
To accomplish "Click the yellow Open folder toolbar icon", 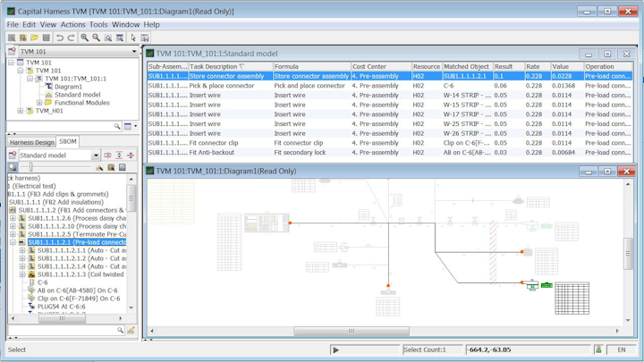I will click(35, 38).
